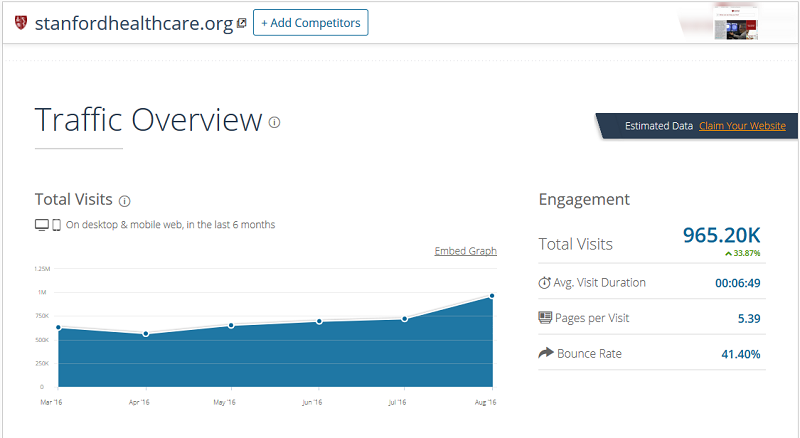Viewport: 800px width, 438px height.
Task: Click the Avg. Visit Duration label
Action: coord(599,282)
